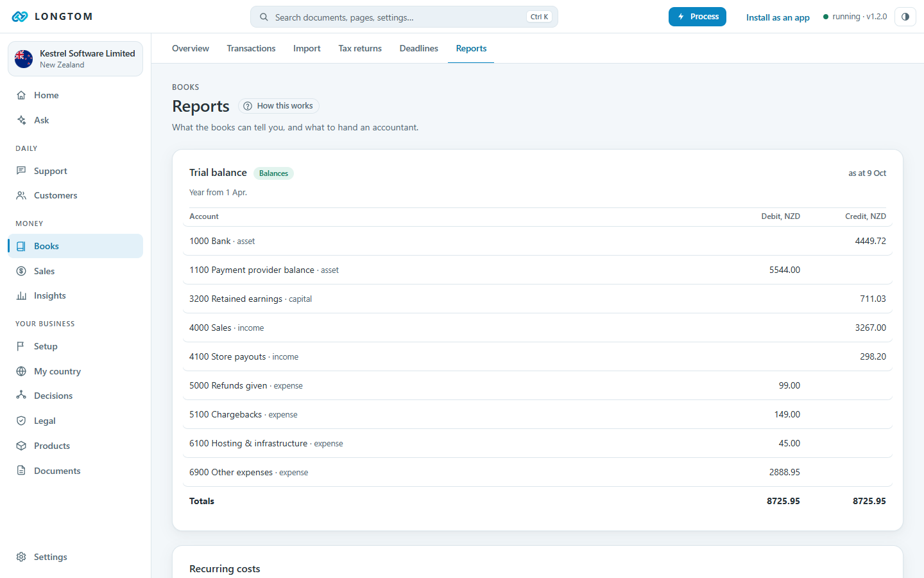
Task: Click the Insights bar chart icon
Action: (21, 295)
